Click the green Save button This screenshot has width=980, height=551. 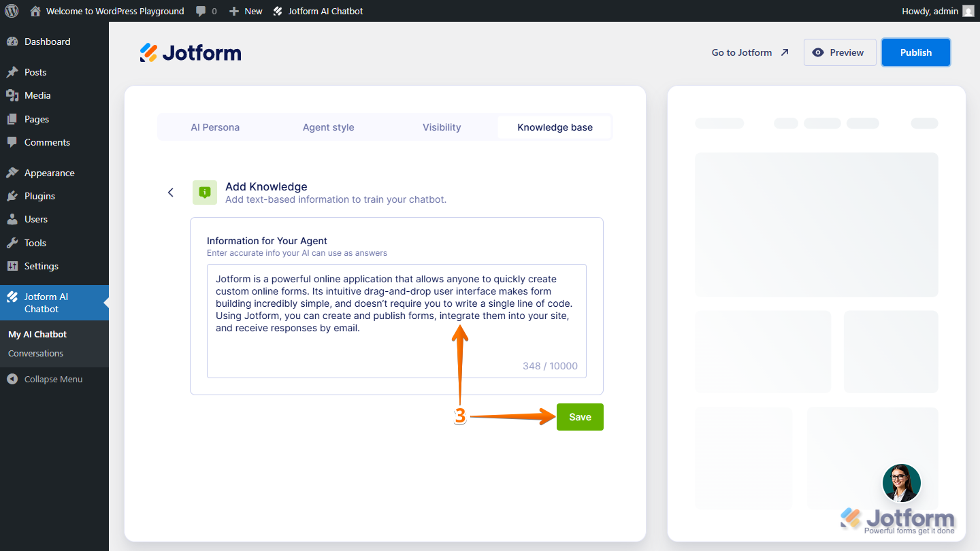tap(580, 417)
